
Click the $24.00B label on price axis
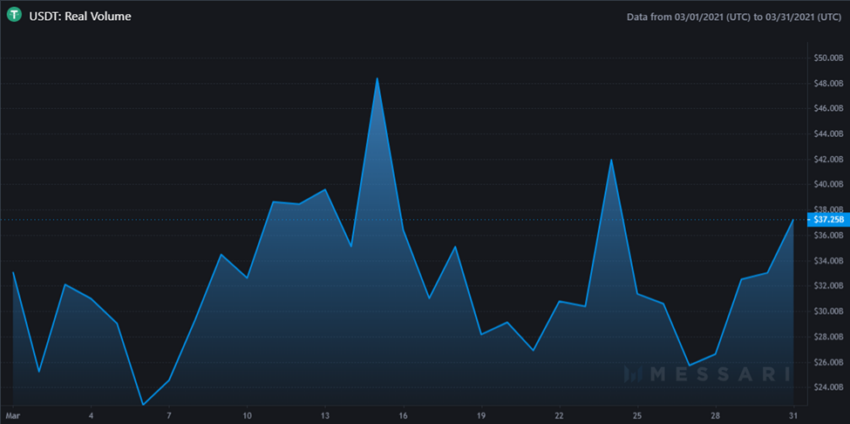click(828, 387)
